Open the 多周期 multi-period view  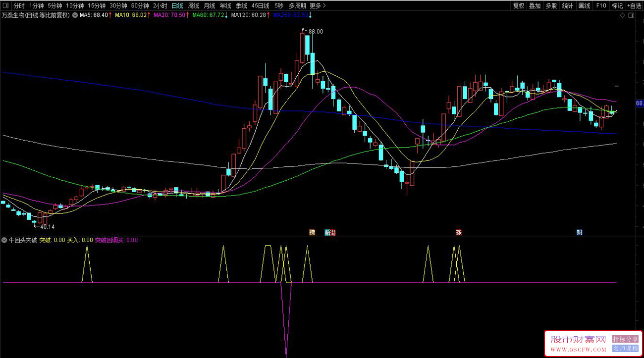coord(297,6)
